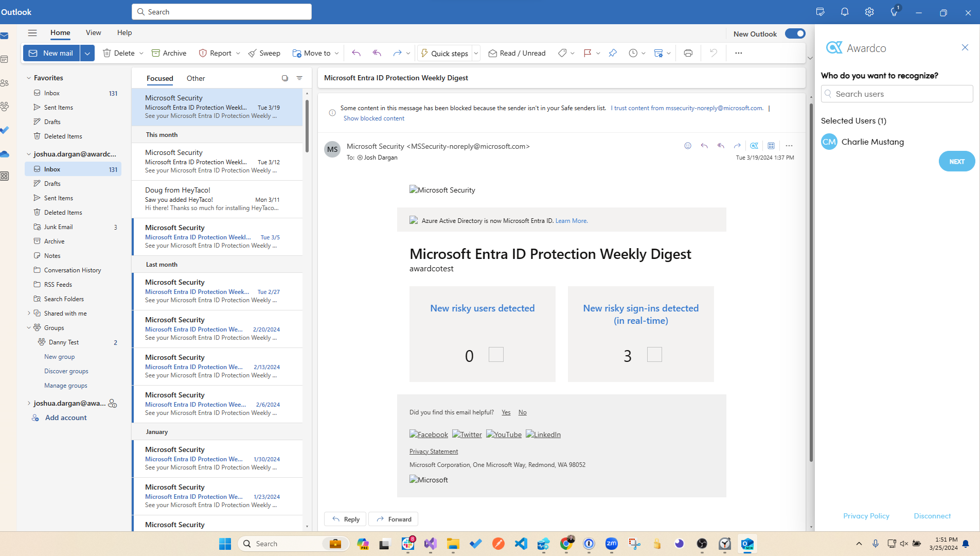Pin the message using the pin icon
Screen dimensions: 980x556
point(612,53)
